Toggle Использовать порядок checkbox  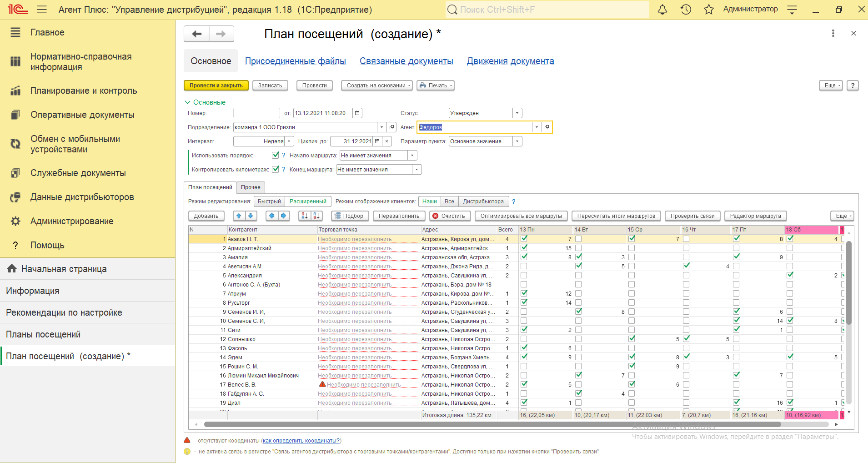coord(275,155)
